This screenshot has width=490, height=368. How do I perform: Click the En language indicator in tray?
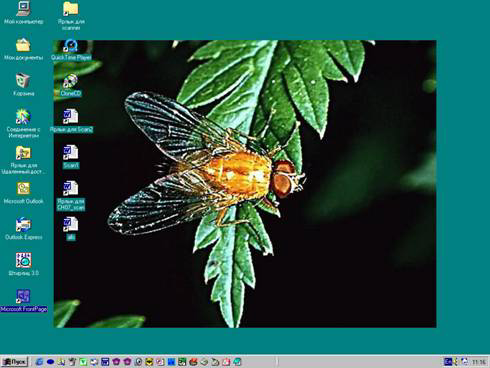448,362
